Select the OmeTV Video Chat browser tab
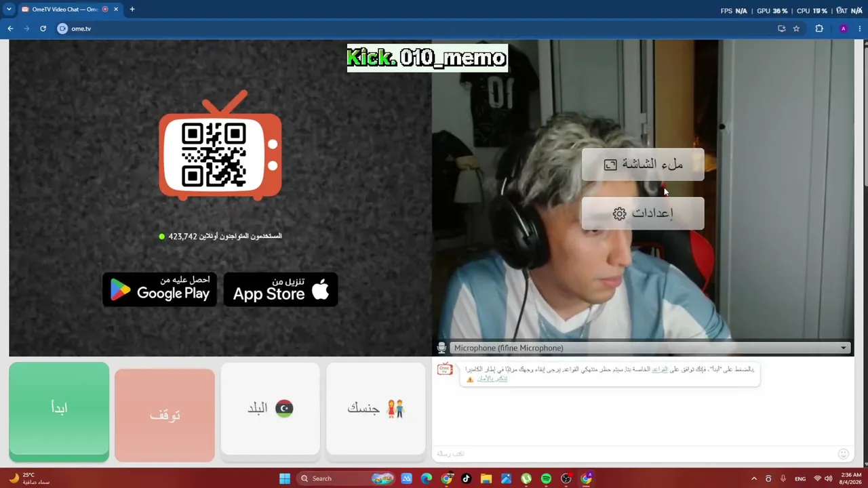Screen dimensions: 868x488 (x=65, y=9)
